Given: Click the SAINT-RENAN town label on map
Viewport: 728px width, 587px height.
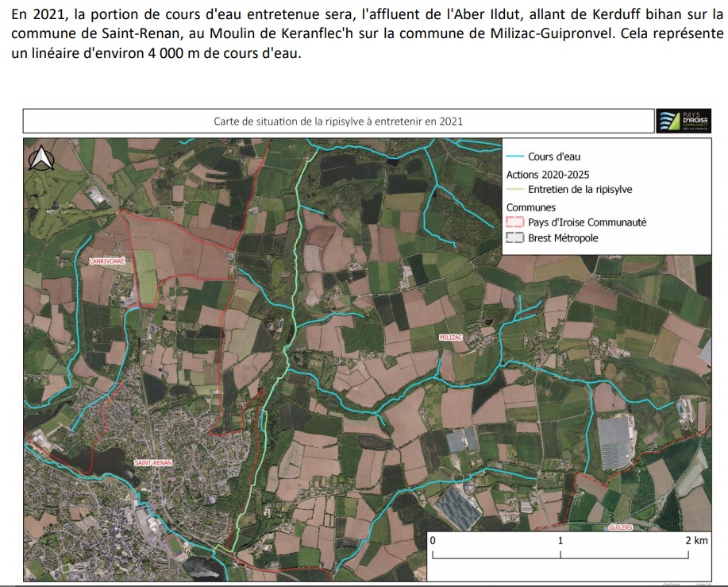Looking at the screenshot, I should (153, 462).
